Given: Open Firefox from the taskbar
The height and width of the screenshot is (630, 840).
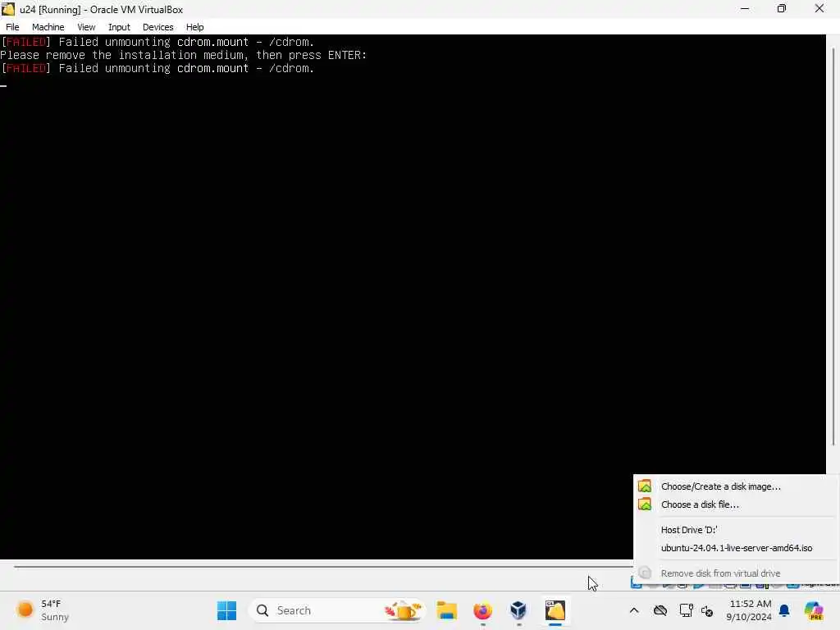Looking at the screenshot, I should (482, 610).
